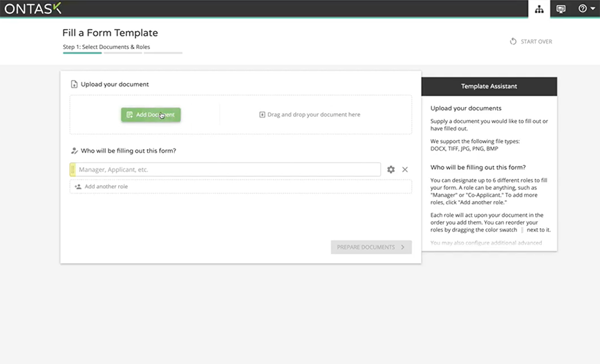Click the person icon beside form filler heading

point(74,151)
